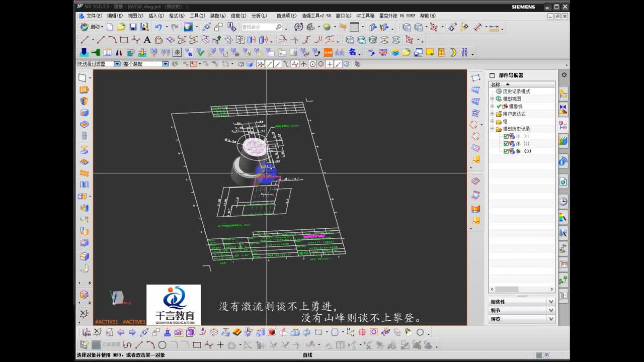Click the Open folder icon in toolbar
644x362 pixels.
pyautogui.click(x=121, y=27)
